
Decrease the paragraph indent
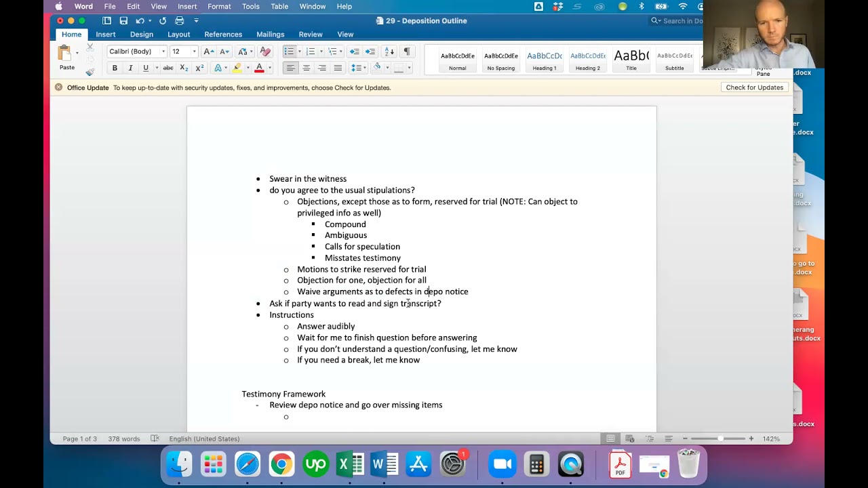tap(354, 52)
